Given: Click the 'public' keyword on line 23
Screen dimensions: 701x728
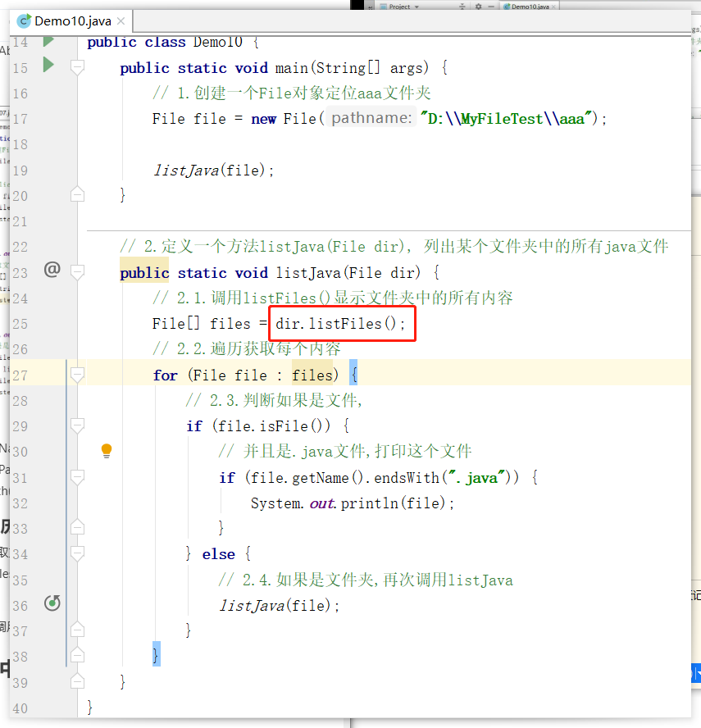Looking at the screenshot, I should coord(144,273).
